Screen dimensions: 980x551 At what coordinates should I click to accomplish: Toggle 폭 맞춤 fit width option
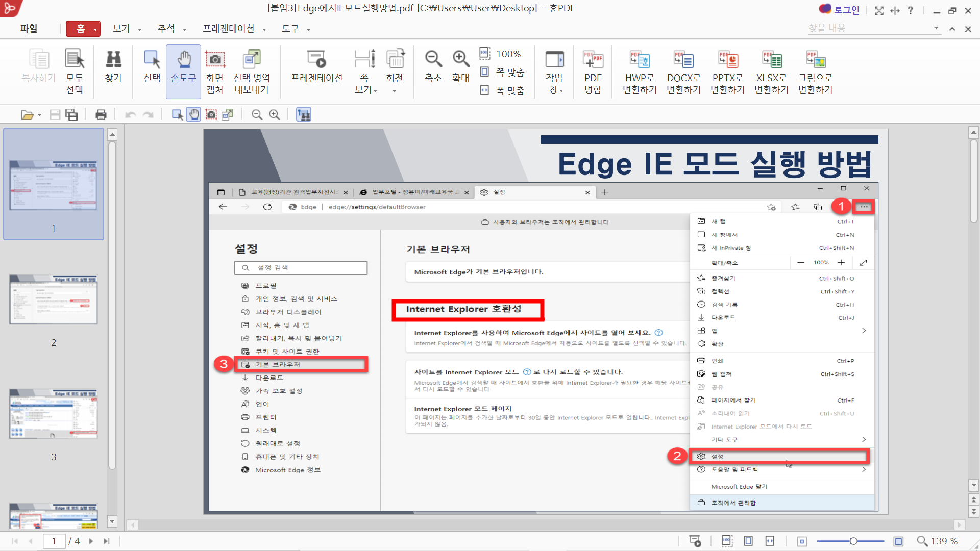[x=502, y=90]
